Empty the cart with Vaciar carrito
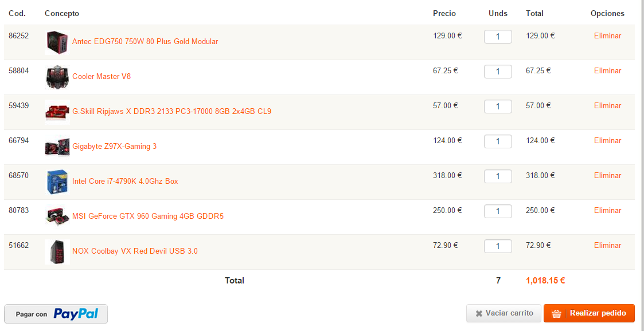This screenshot has width=644, height=331. pos(504,313)
